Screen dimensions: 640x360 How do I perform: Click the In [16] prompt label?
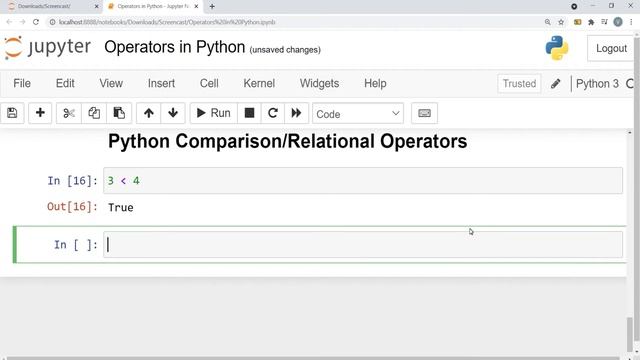[72, 181]
